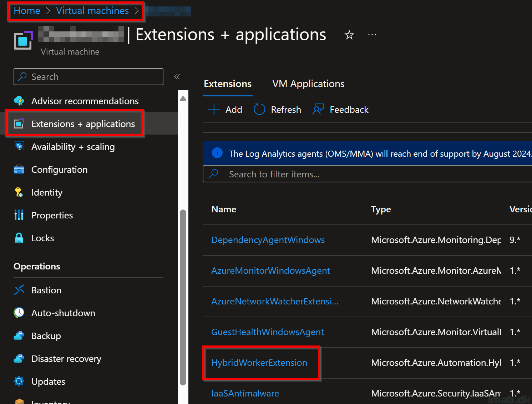The image size is (532, 404).
Task: Switch to the Extensions tab
Action: 228,84
